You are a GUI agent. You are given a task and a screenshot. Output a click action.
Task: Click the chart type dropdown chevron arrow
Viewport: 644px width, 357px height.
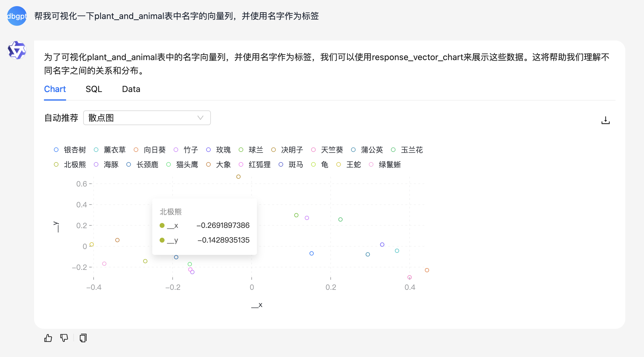200,118
